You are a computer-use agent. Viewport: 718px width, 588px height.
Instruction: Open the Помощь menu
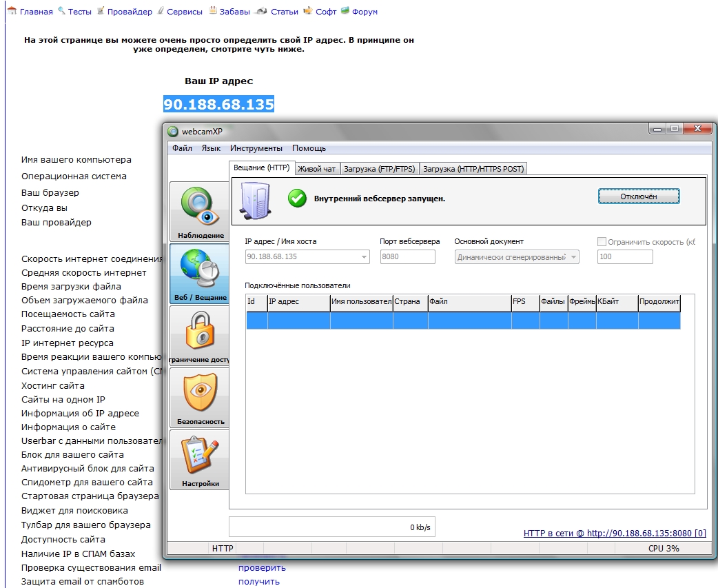[309, 148]
